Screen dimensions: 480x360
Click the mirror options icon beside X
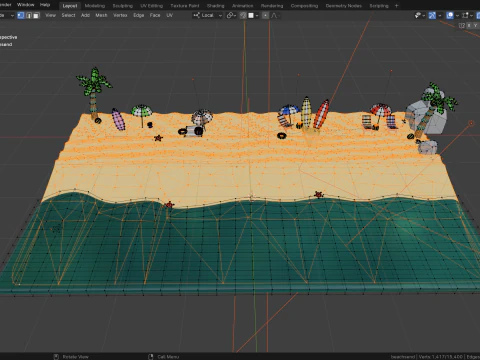(462, 26)
